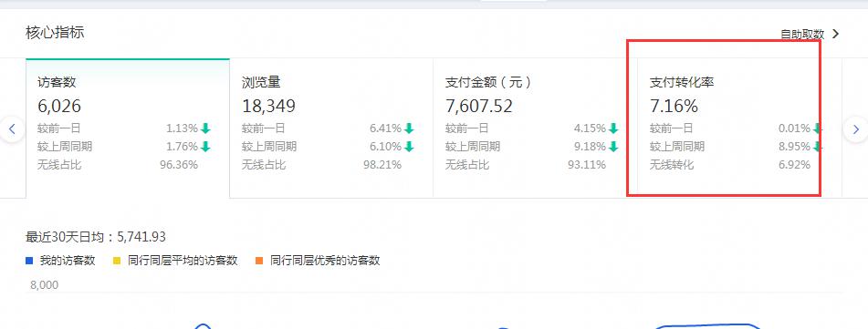Select the 支付金额（元） metric card

click(x=535, y=128)
